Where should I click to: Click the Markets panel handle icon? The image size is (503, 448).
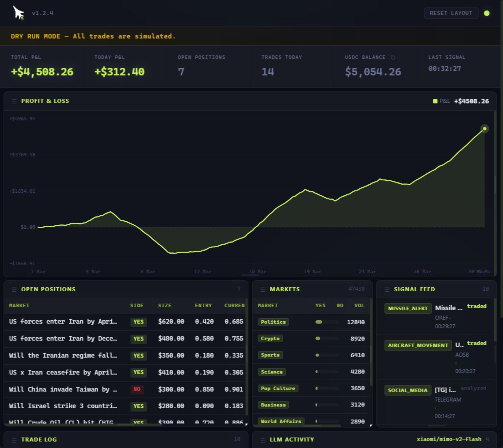coord(262,290)
